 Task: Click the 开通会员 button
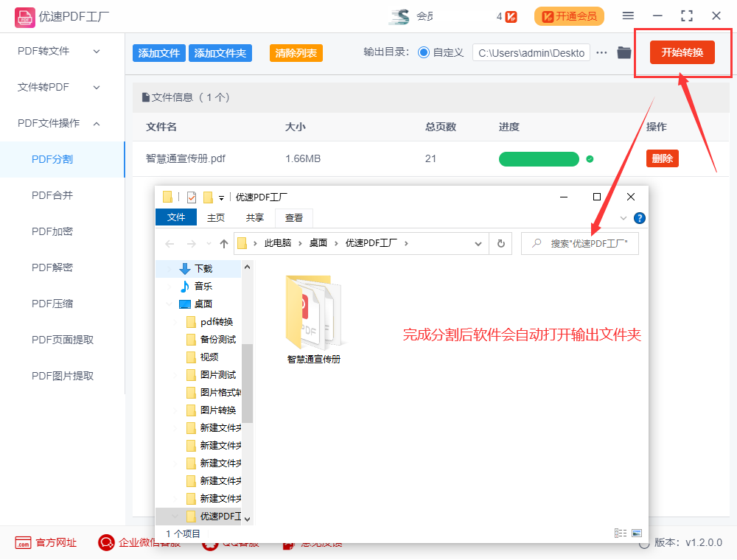pos(569,17)
